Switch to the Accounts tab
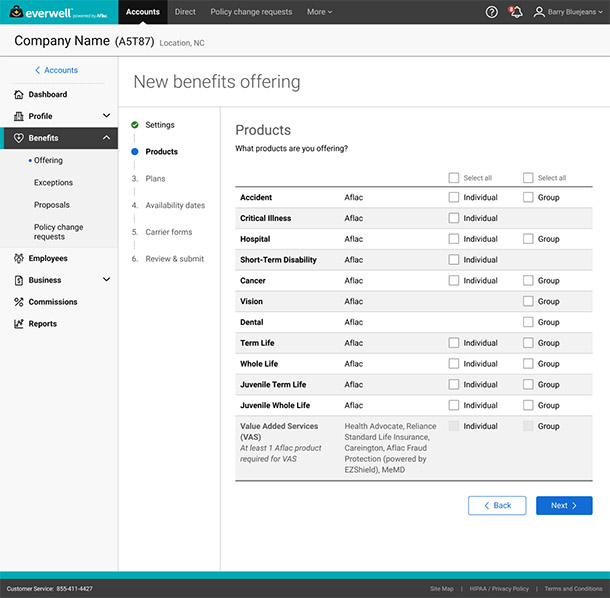This screenshot has width=610, height=598. (143, 12)
